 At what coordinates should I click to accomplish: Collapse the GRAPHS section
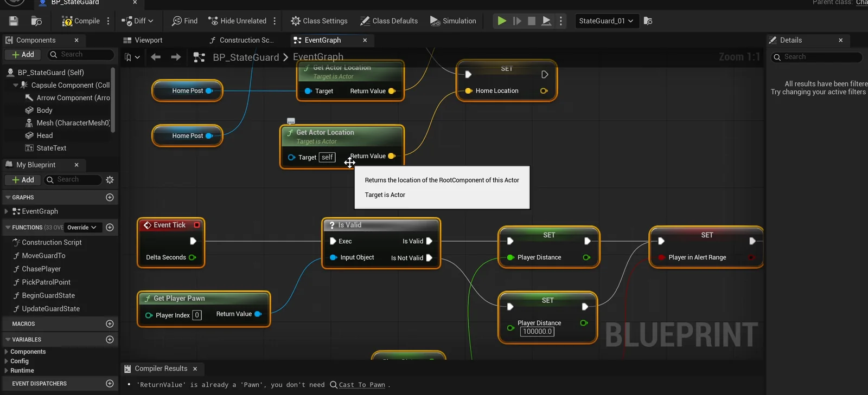(x=8, y=198)
